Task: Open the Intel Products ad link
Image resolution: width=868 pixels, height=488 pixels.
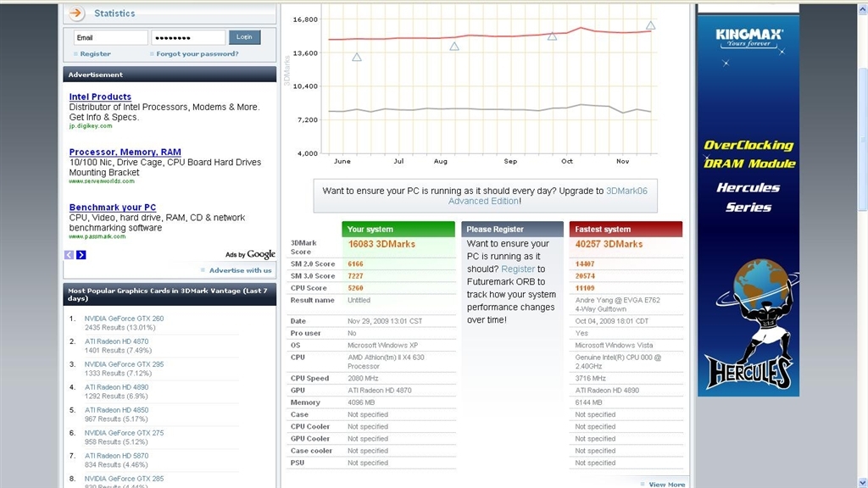Action: click(100, 97)
